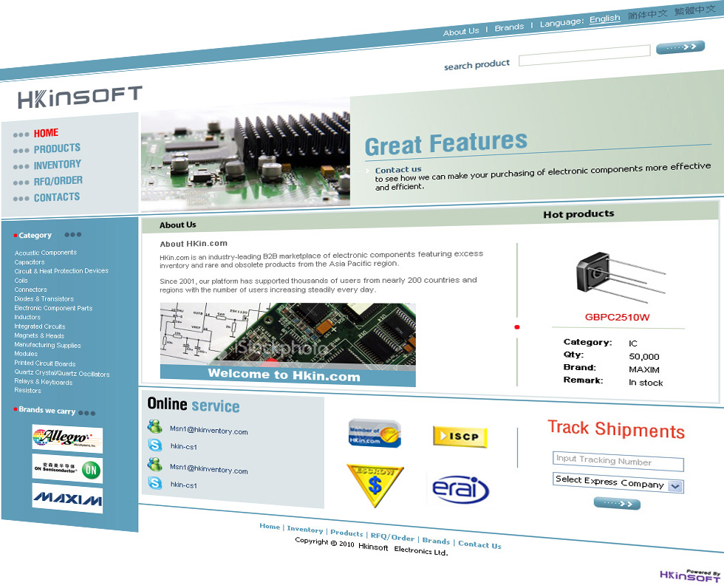Open the Printed Circuit Boards category

(45, 363)
